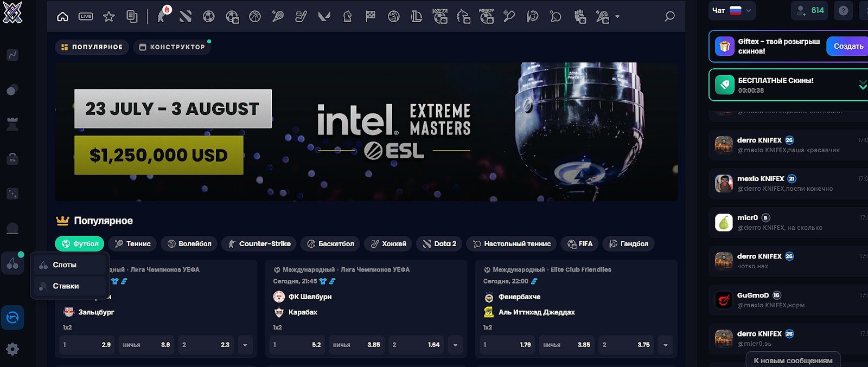The height and width of the screenshot is (367, 868).
Task: Go to the sportsbook home icon
Action: tap(63, 17)
